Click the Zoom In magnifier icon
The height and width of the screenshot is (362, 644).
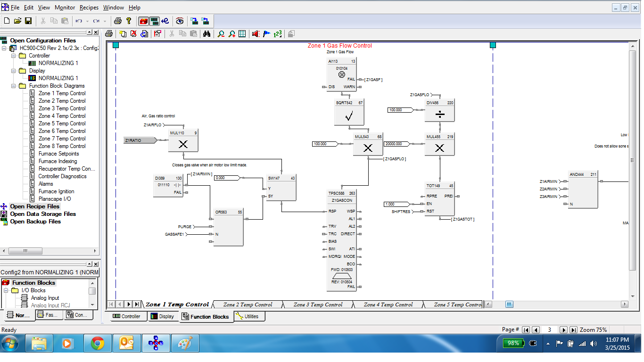click(231, 33)
